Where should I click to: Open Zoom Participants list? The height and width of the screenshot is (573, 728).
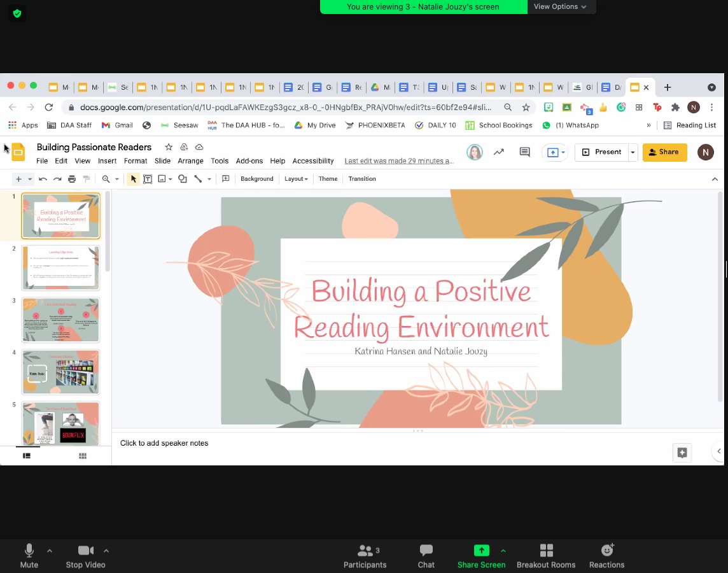point(365,556)
